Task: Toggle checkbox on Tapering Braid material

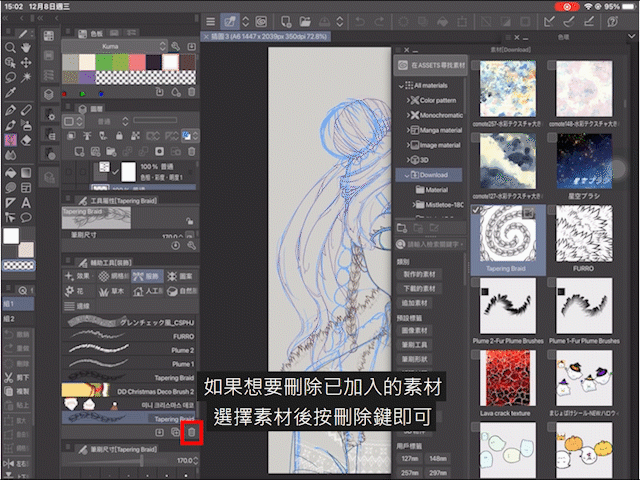Action: (x=476, y=210)
